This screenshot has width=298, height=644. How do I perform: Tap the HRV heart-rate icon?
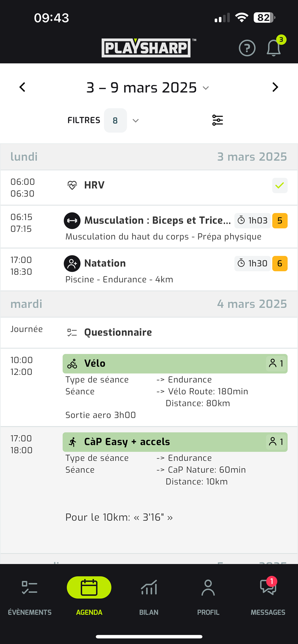click(x=72, y=185)
